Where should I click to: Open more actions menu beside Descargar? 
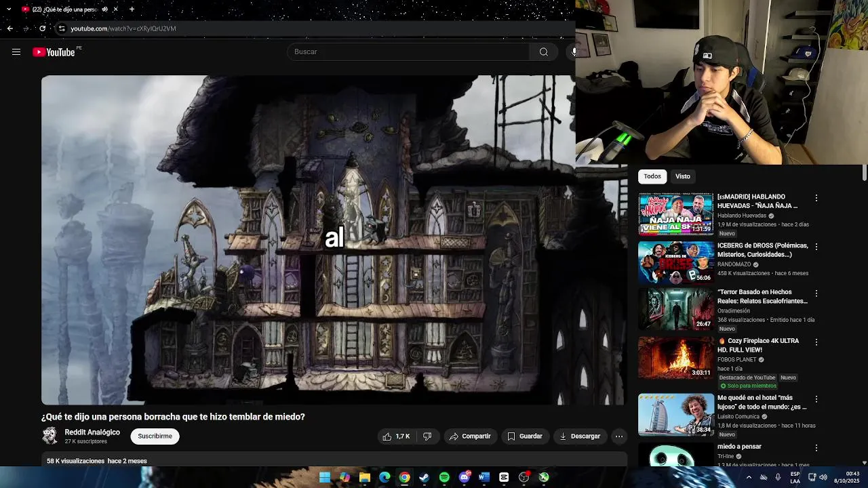tap(619, 436)
